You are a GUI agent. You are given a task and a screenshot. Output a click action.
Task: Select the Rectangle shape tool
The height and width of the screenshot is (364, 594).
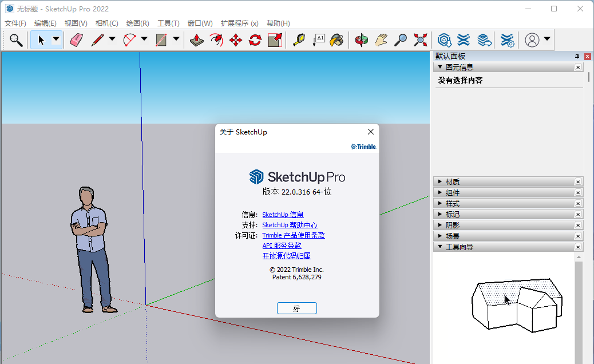161,39
